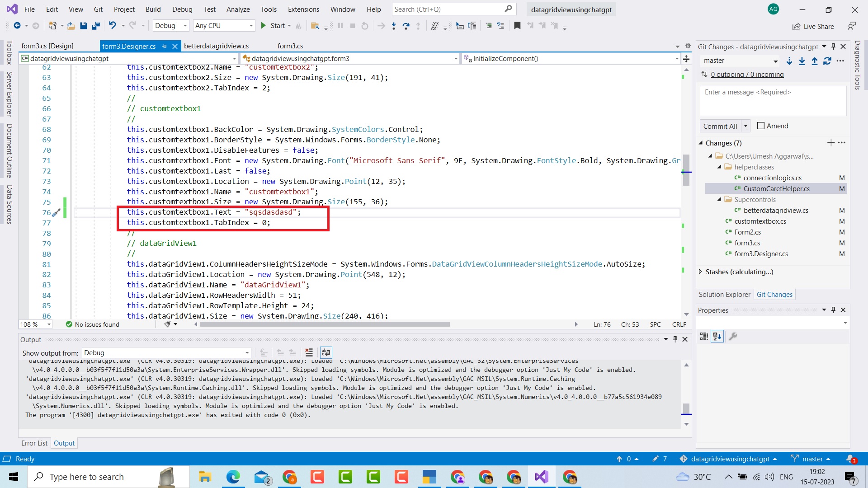868x488 pixels.
Task: Toggle the bookmark icon in toolbar
Action: tap(517, 26)
